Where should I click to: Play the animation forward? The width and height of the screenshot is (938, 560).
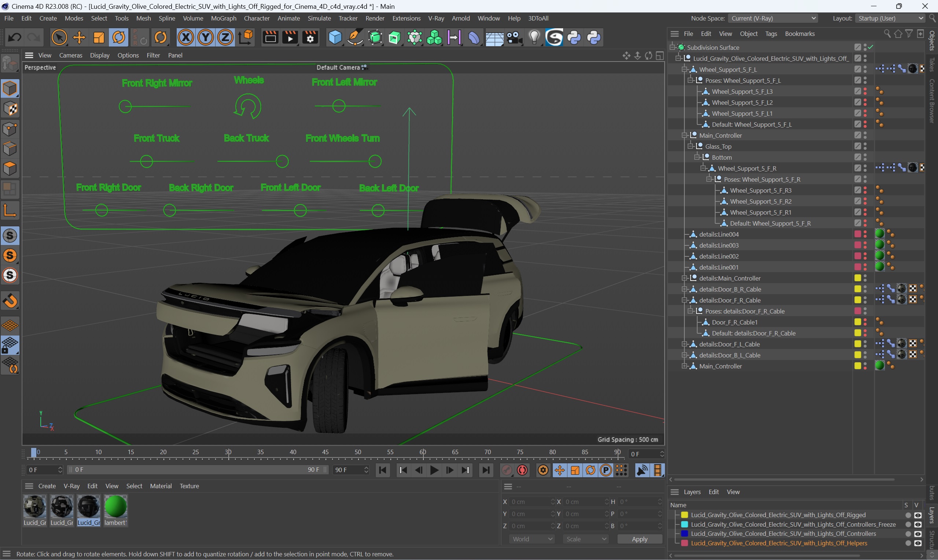(x=434, y=470)
